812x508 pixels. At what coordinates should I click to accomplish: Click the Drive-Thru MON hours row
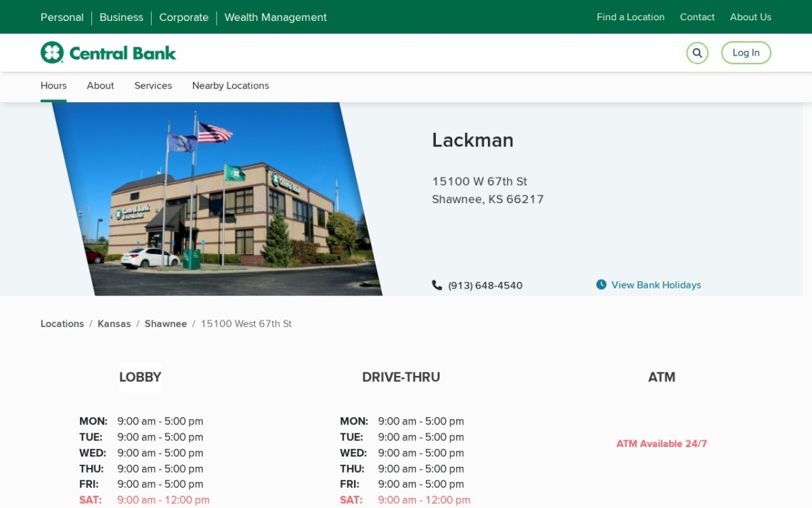point(402,421)
